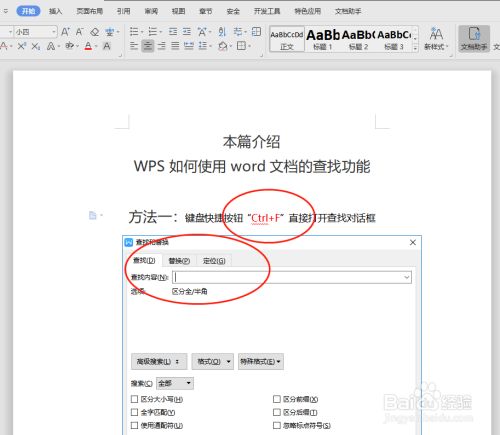Click the text highlight color icon

pos(70,46)
